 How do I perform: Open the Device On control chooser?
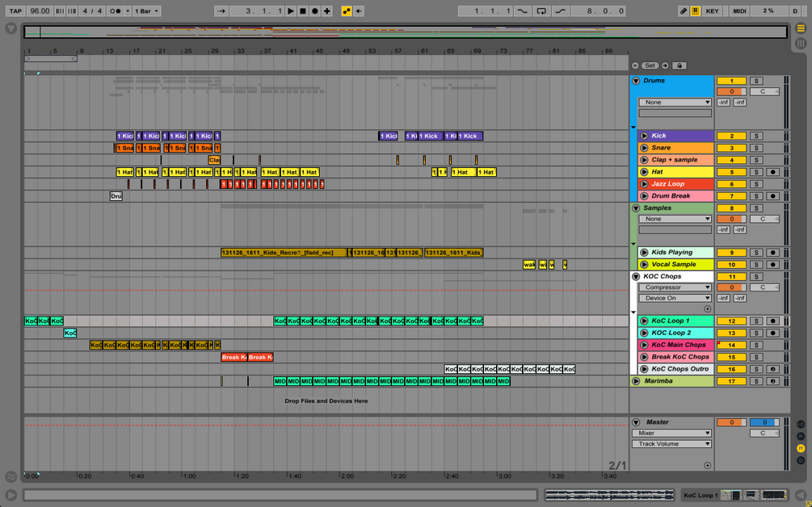675,299
